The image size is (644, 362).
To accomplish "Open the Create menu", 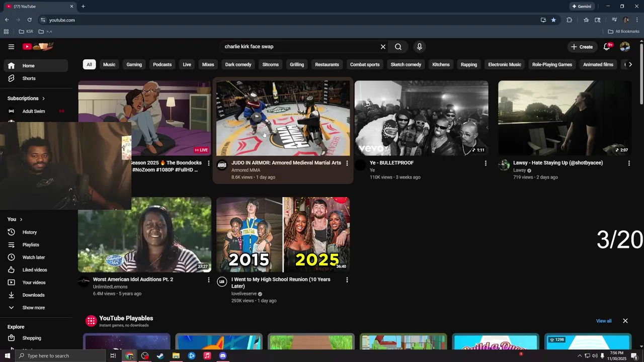I will 582,47.
